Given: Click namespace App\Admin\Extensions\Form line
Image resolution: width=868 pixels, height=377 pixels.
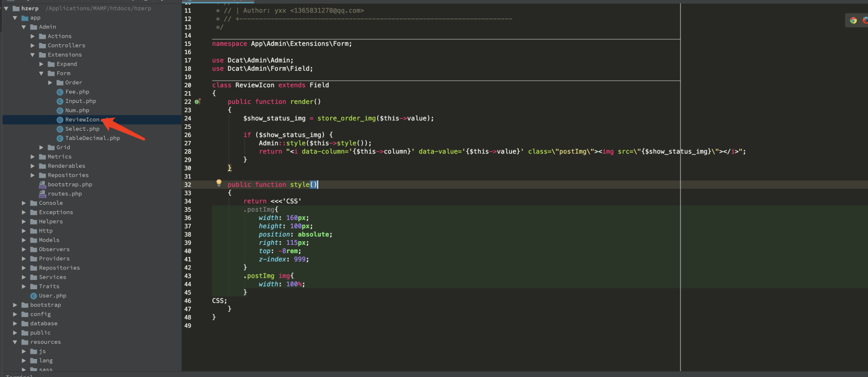Looking at the screenshot, I should click(x=282, y=44).
